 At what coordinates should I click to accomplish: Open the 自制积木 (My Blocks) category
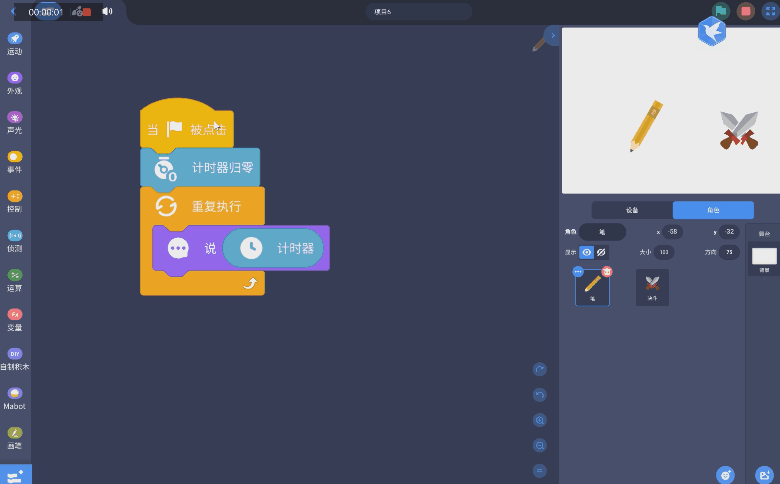point(14,359)
